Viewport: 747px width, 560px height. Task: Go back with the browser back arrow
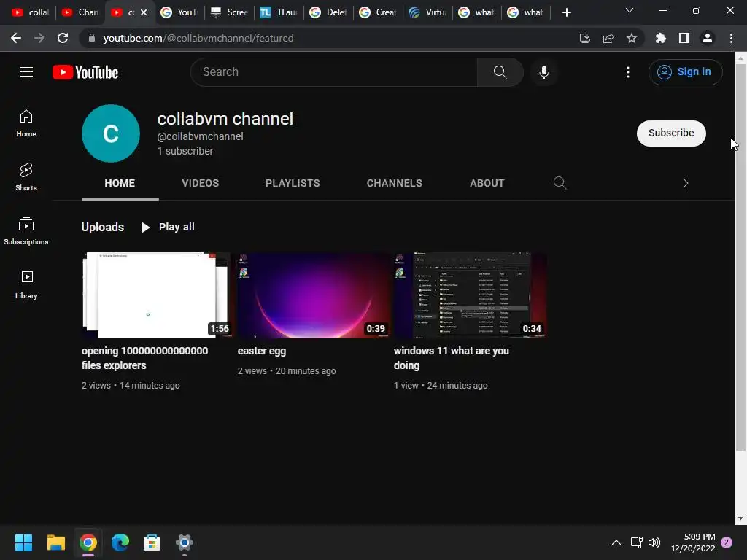coord(16,38)
